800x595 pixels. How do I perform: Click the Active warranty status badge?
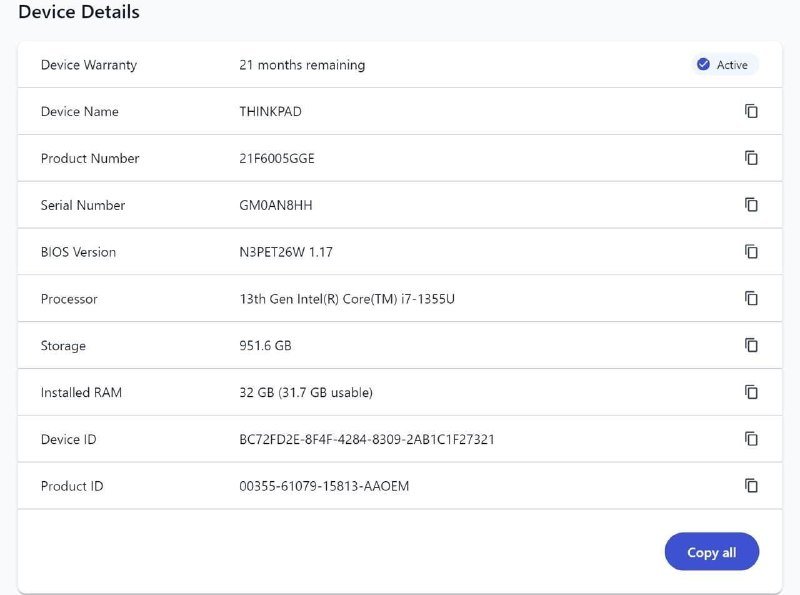(x=724, y=65)
